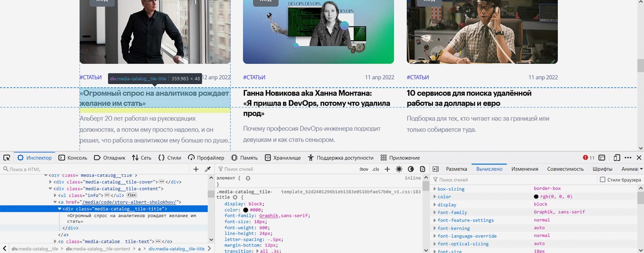Focus the computed Поиск стилей filter field
Image resolution: width=644 pixels, height=253 pixels.
coord(514,180)
